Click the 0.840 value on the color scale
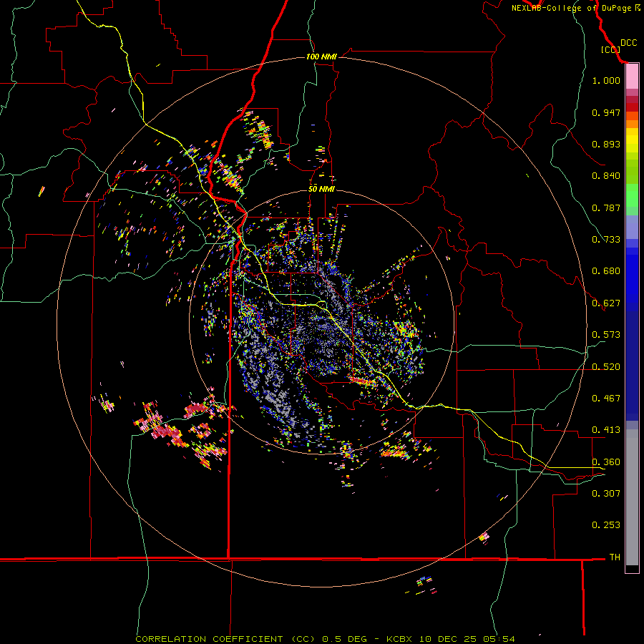 point(606,176)
